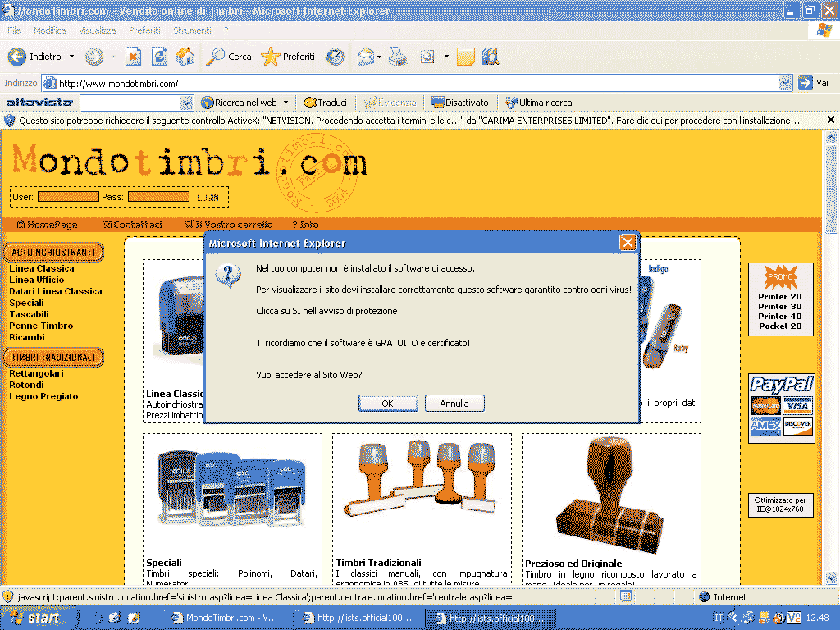The image size is (840, 630).
Task: Go to the home page via house icon
Action: 185,57
